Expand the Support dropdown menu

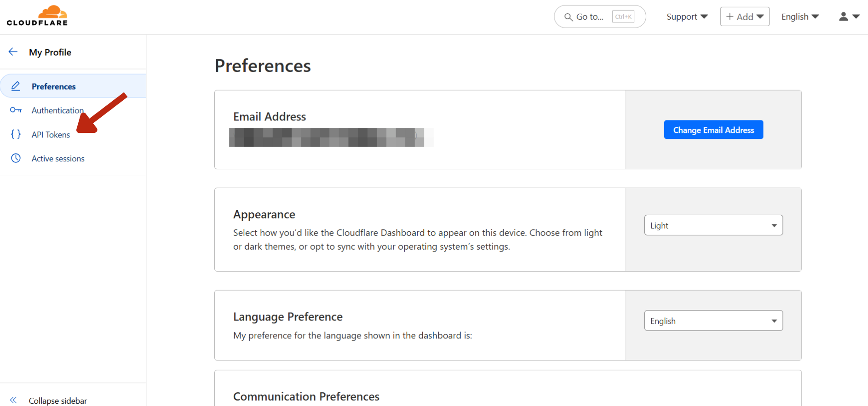coord(687,17)
